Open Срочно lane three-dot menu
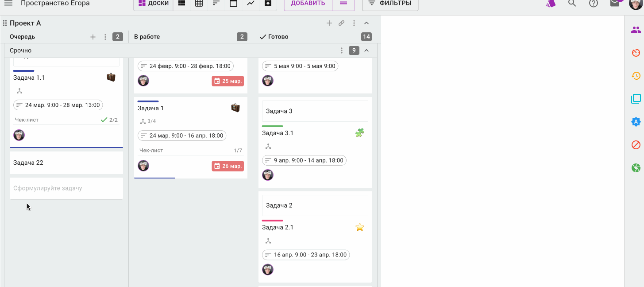 coord(342,50)
